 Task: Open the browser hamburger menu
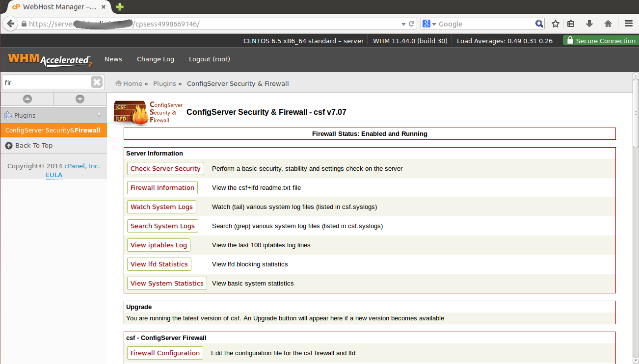(x=629, y=24)
